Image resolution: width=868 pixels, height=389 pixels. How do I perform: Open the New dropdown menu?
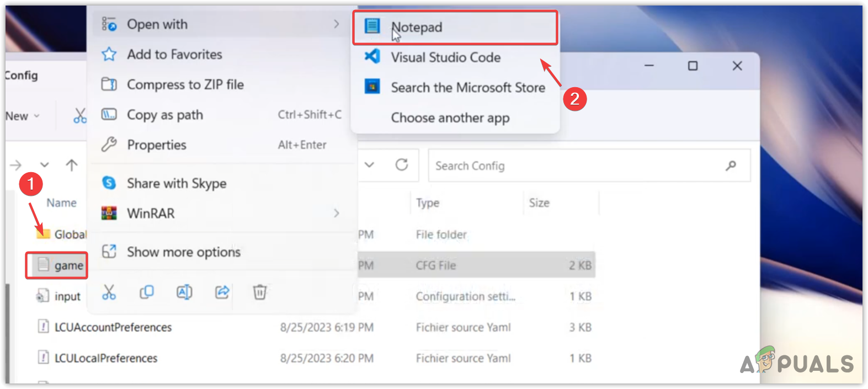click(x=23, y=116)
